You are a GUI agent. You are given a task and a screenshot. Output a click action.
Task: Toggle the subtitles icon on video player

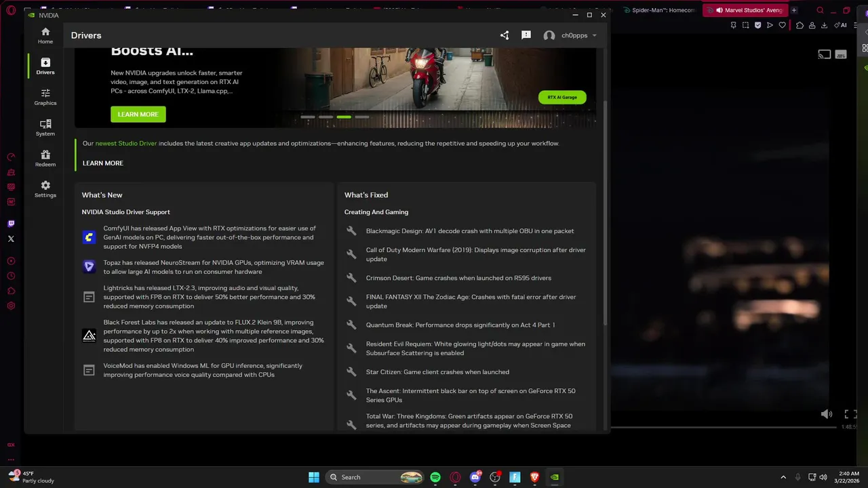[841, 54]
